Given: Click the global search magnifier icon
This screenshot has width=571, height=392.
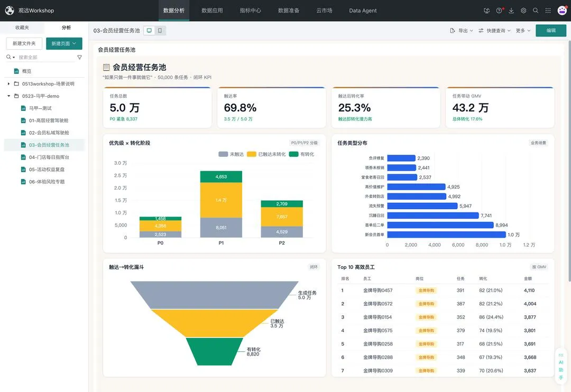Looking at the screenshot, I should [536, 11].
